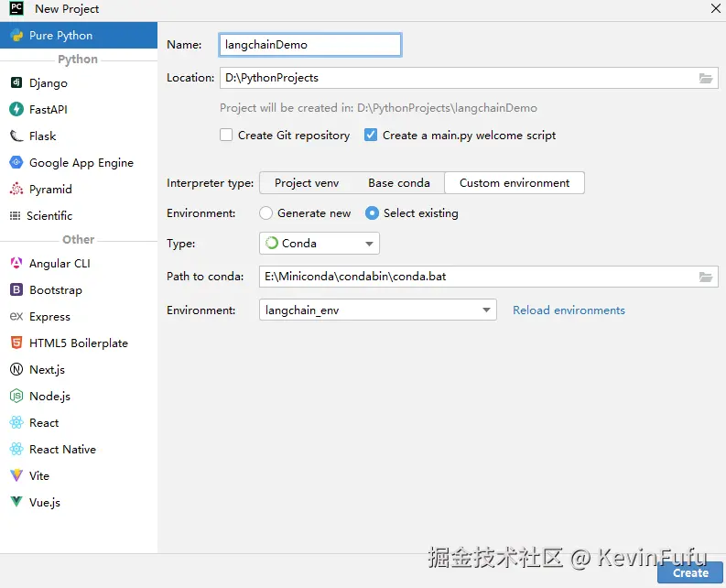Choose Scientific project label
Viewport: 726px width, 588px height.
pos(49,215)
